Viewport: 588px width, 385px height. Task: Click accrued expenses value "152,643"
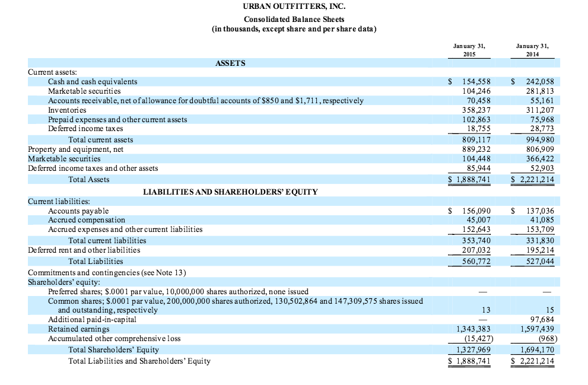(x=476, y=229)
